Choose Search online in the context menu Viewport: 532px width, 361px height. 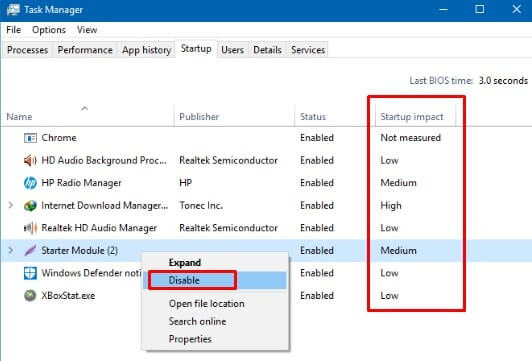215,321
